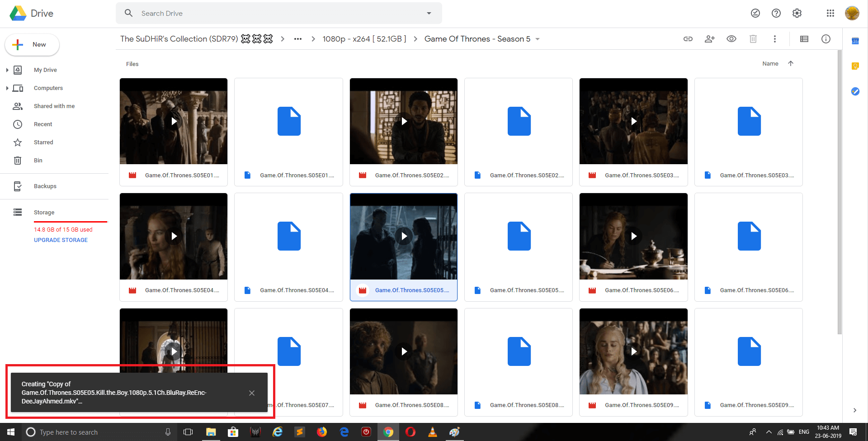Click the New button
The height and width of the screenshot is (441, 868).
[x=32, y=45]
